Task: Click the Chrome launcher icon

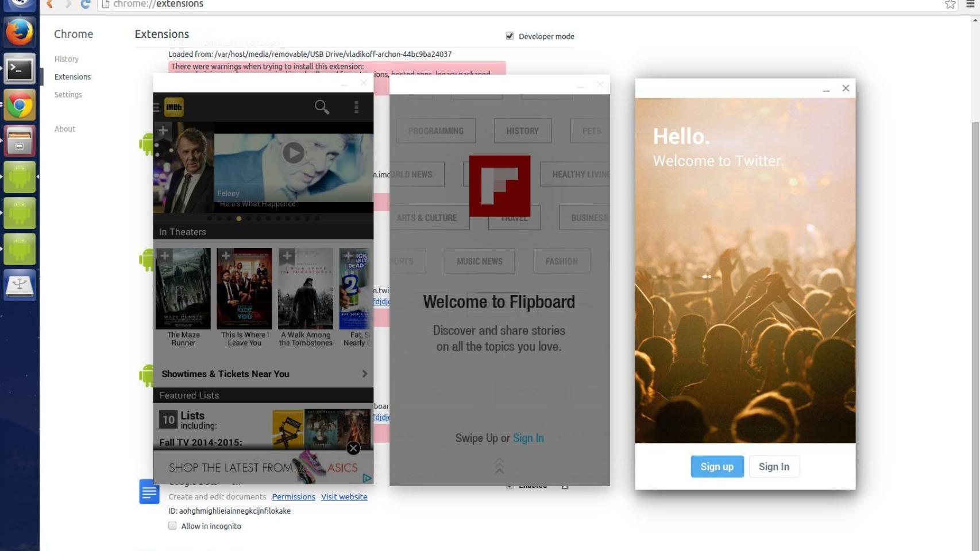Action: (x=20, y=105)
